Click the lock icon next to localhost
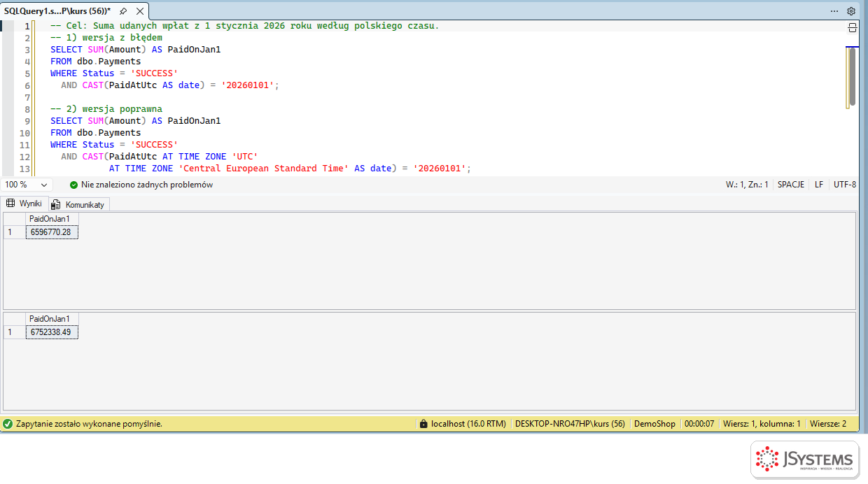This screenshot has height=484, width=868. tap(423, 424)
